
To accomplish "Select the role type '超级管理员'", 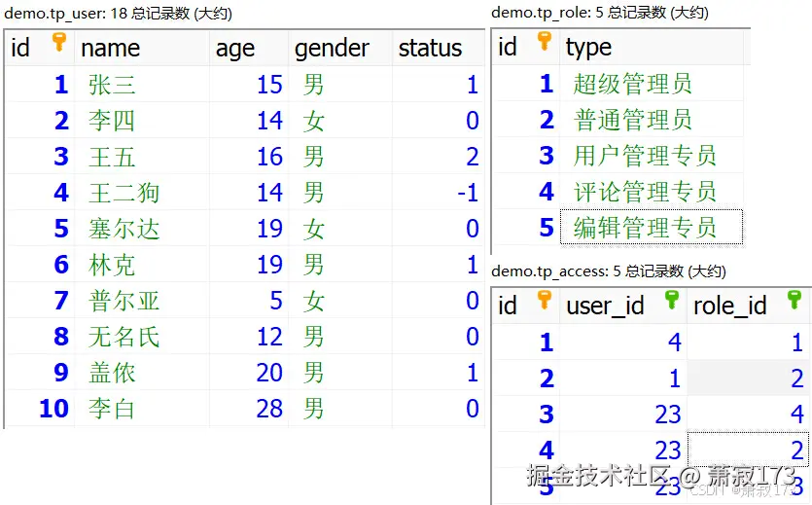I will coord(652,84).
